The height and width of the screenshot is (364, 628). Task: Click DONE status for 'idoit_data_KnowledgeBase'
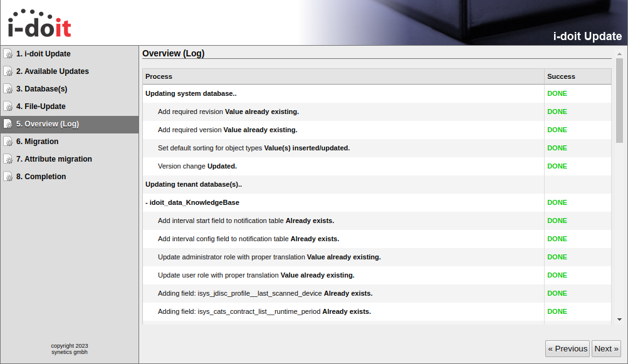click(x=557, y=202)
